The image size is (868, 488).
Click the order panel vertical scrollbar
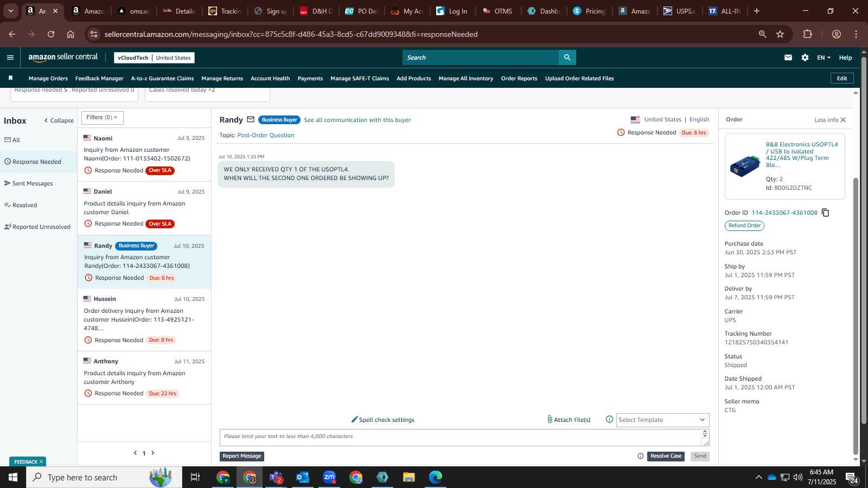[856, 316]
